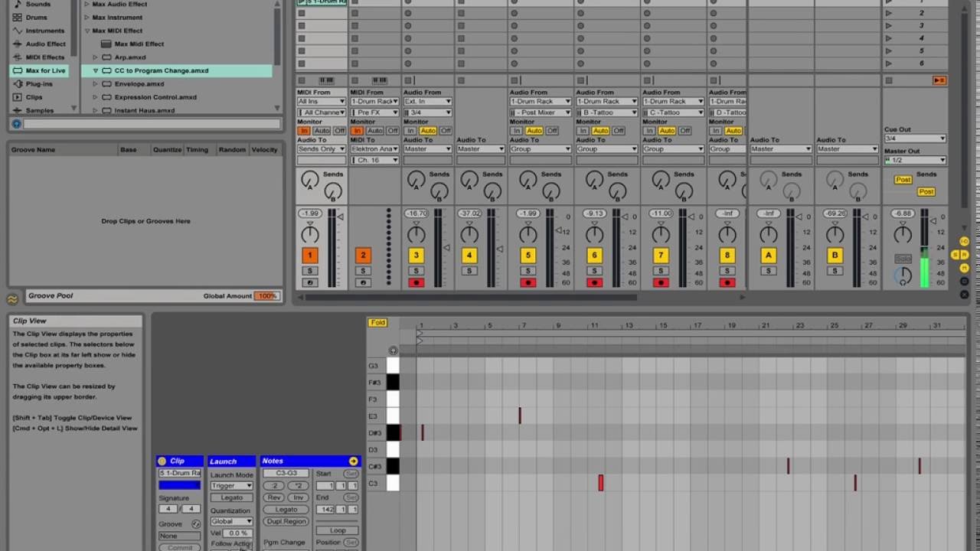Toggle the clip Loop button
The width and height of the screenshot is (980, 551).
coord(338,530)
